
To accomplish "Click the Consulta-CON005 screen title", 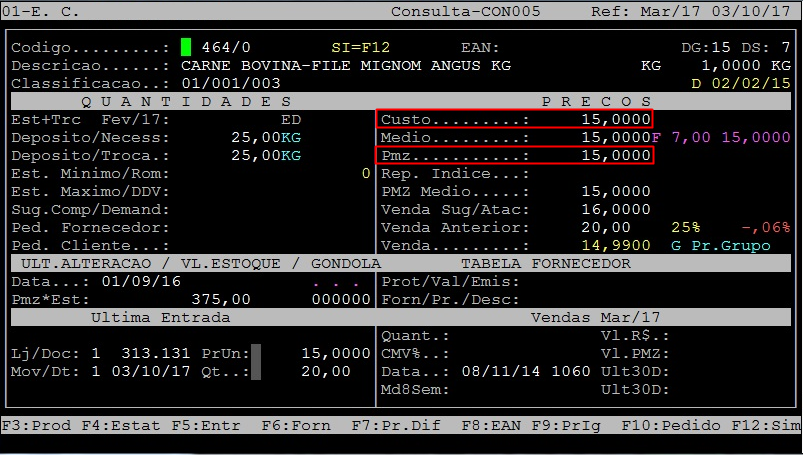I will click(x=465, y=11).
